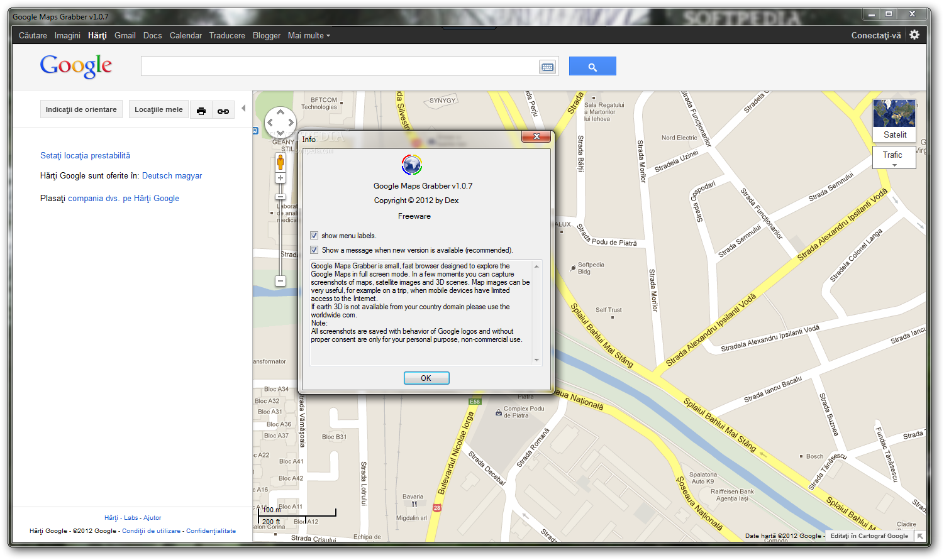The image size is (944, 560).
Task: Toggle 'show menu labels' checkbox
Action: pyautogui.click(x=314, y=236)
